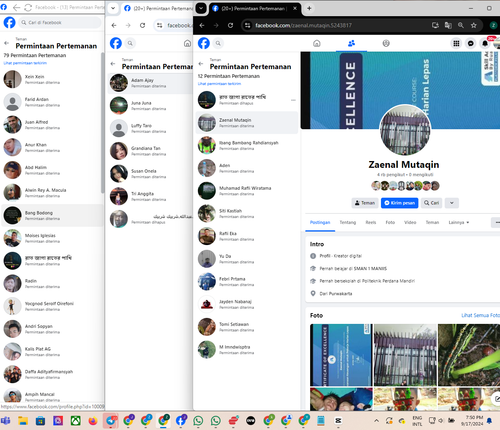Expand the Lainnya tab dropdown
Viewport: 500px width, 430px height.
459,222
